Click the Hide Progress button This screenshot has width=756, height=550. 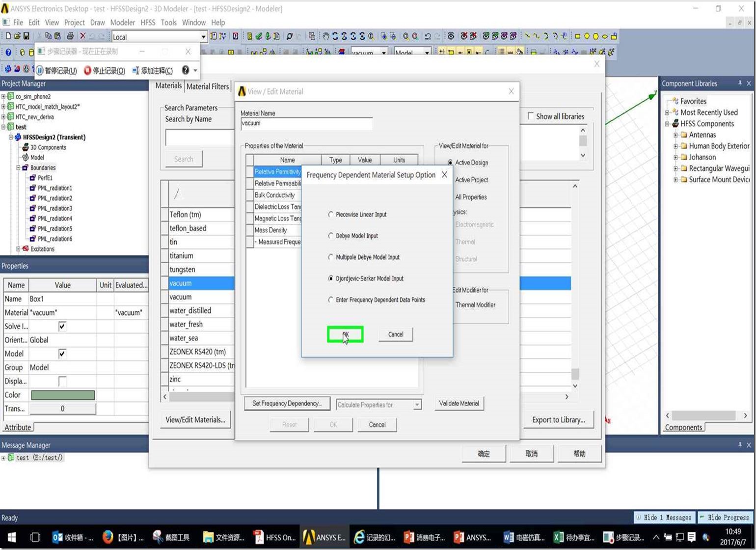725,518
